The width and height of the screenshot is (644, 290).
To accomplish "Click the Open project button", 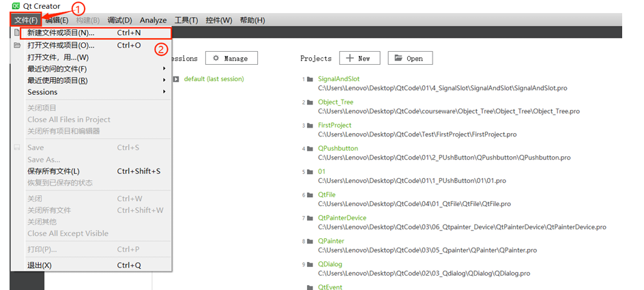I will point(410,58).
